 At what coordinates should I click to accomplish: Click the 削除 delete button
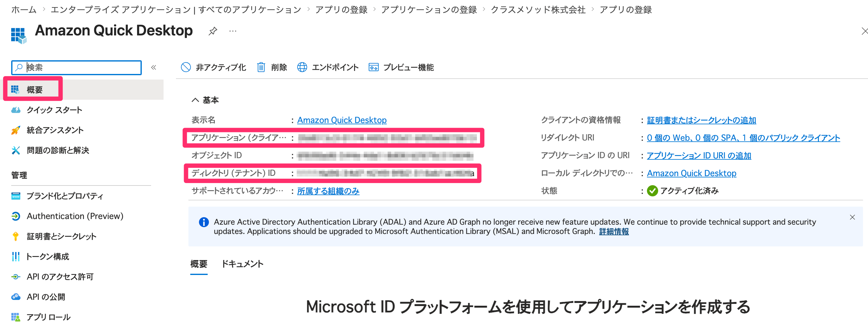272,67
